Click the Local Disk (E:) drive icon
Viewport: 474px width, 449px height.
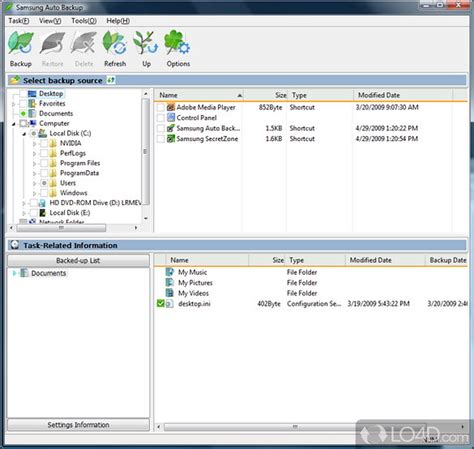click(x=42, y=213)
